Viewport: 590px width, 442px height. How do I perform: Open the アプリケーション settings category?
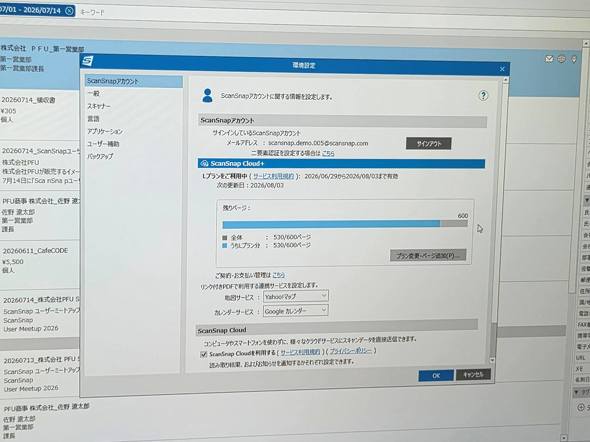[105, 131]
